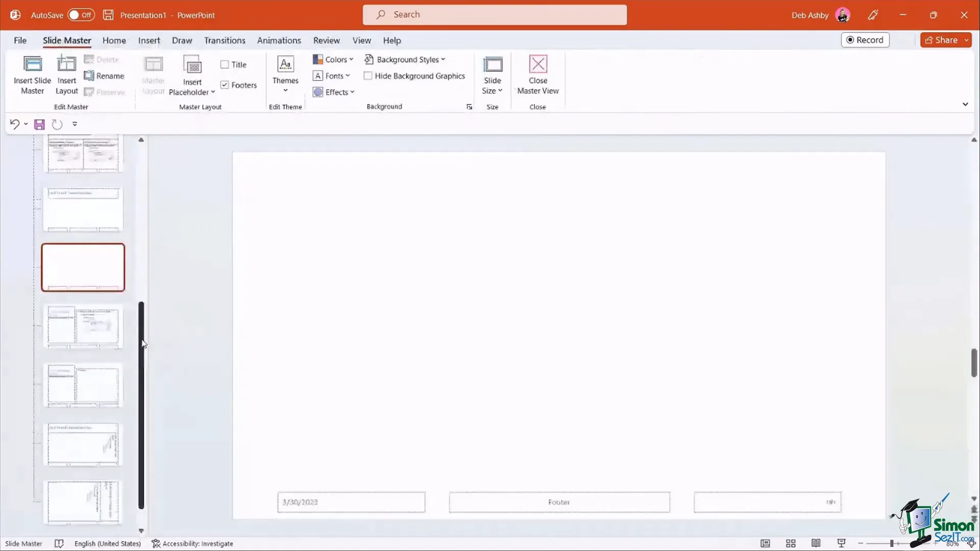The height and width of the screenshot is (551, 980).
Task: Tick Hide Background Graphics checkbox
Action: [x=368, y=76]
